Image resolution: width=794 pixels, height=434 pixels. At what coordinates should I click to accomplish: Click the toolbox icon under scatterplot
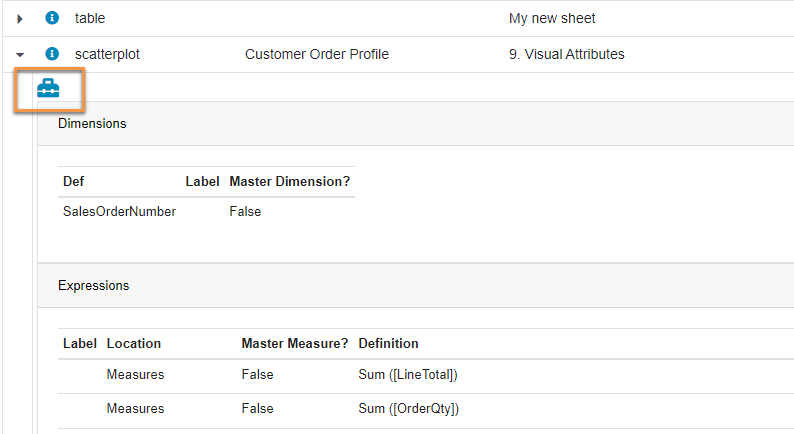[48, 89]
